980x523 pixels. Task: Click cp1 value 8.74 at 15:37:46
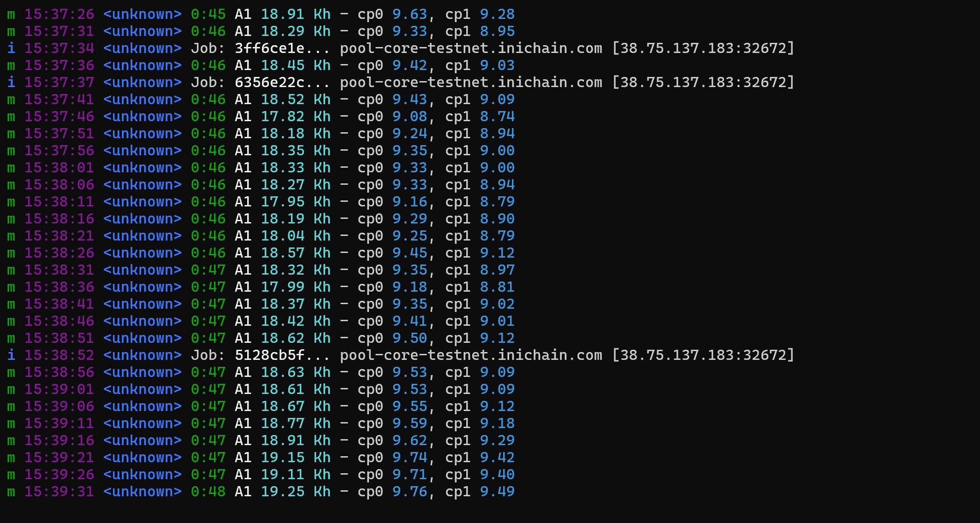[x=497, y=117]
